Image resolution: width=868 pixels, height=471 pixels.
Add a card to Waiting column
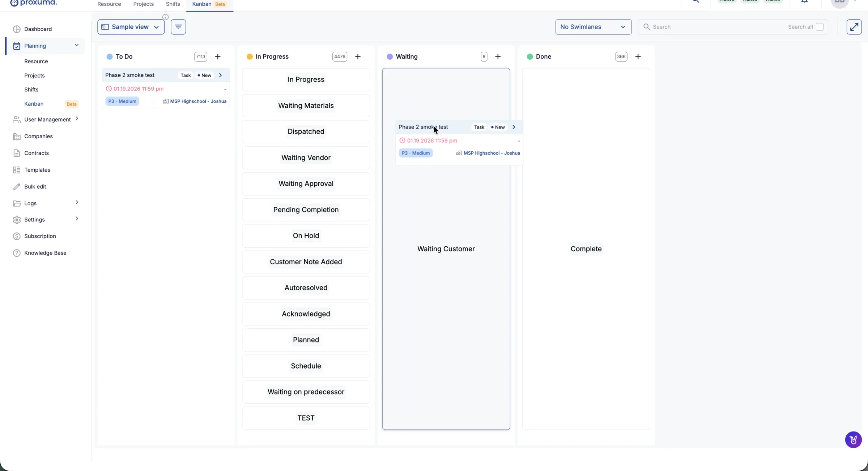(498, 56)
